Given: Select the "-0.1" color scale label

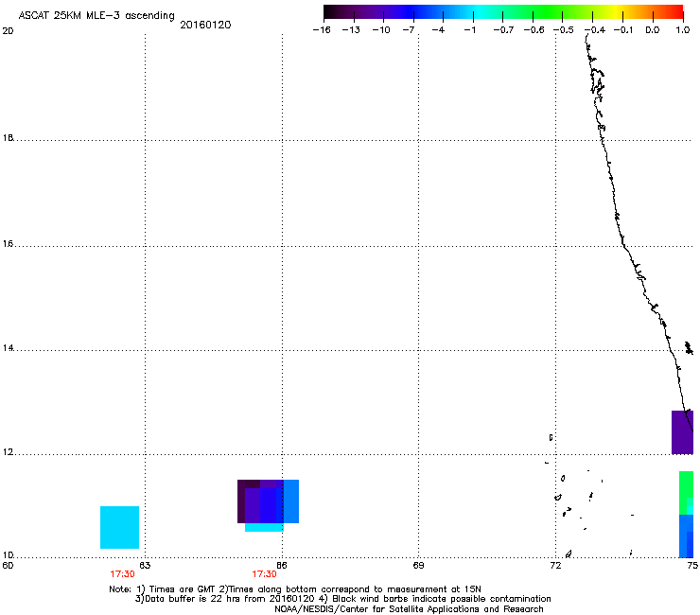Looking at the screenshot, I should pyautogui.click(x=623, y=30).
